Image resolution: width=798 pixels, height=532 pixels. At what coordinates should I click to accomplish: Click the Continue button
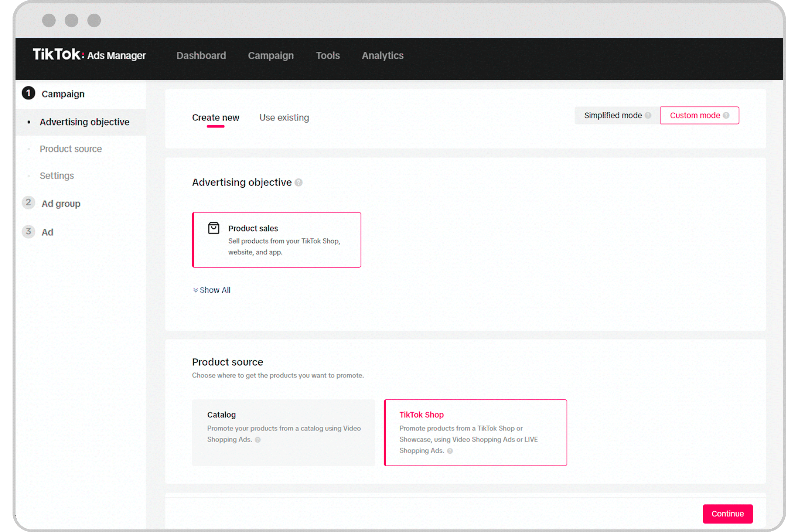pos(727,514)
